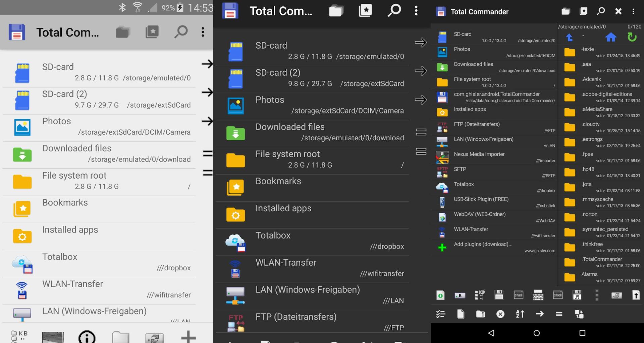Viewport: 644px width, 343px height.
Task: Tap right-arrow copy icon in bottom toolbar
Action: pos(540,314)
